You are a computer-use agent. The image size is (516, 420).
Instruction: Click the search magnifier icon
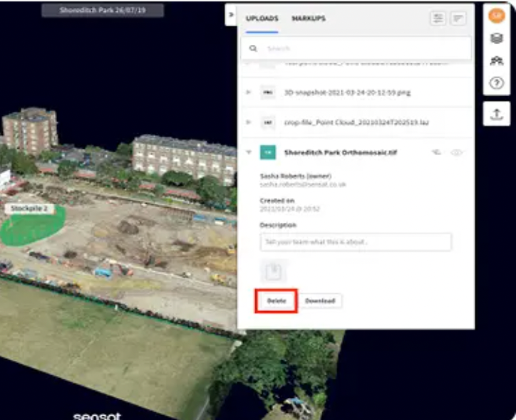point(253,48)
